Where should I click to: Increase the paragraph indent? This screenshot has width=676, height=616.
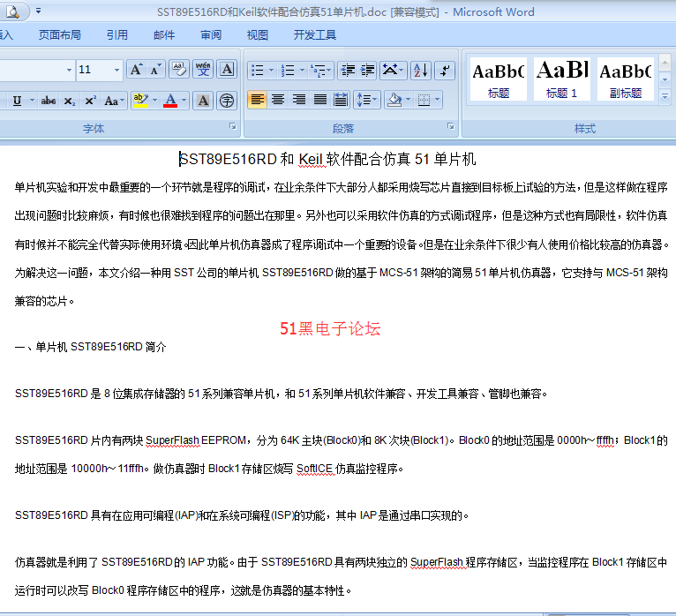point(367,71)
